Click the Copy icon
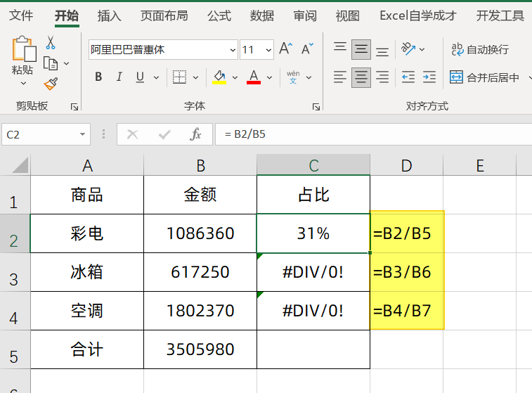The width and height of the screenshot is (532, 393). pos(51,63)
